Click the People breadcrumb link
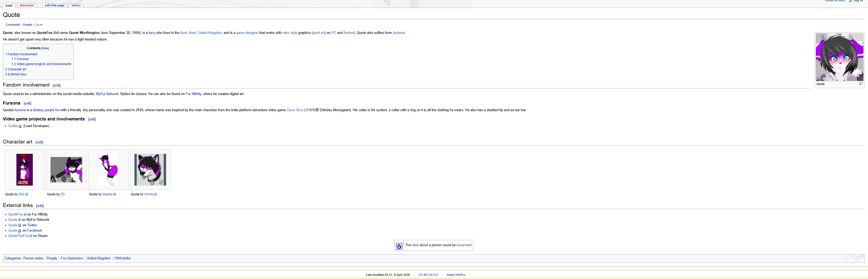 (28, 25)
